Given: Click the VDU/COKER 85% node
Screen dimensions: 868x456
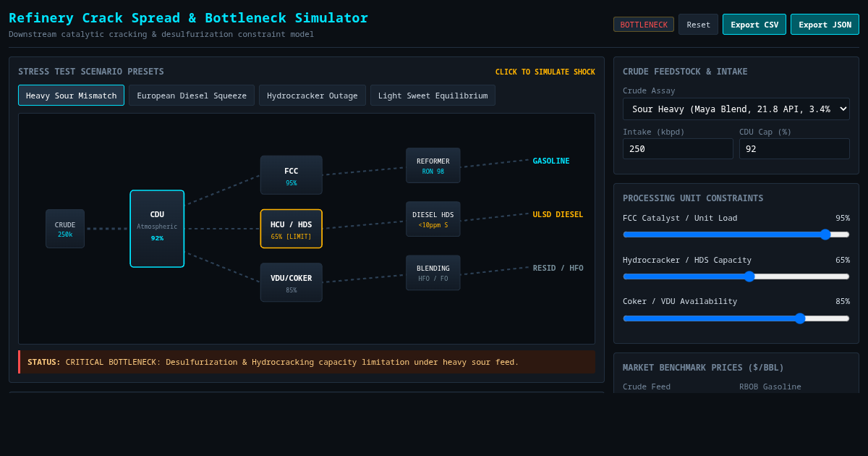Looking at the screenshot, I should (292, 282).
